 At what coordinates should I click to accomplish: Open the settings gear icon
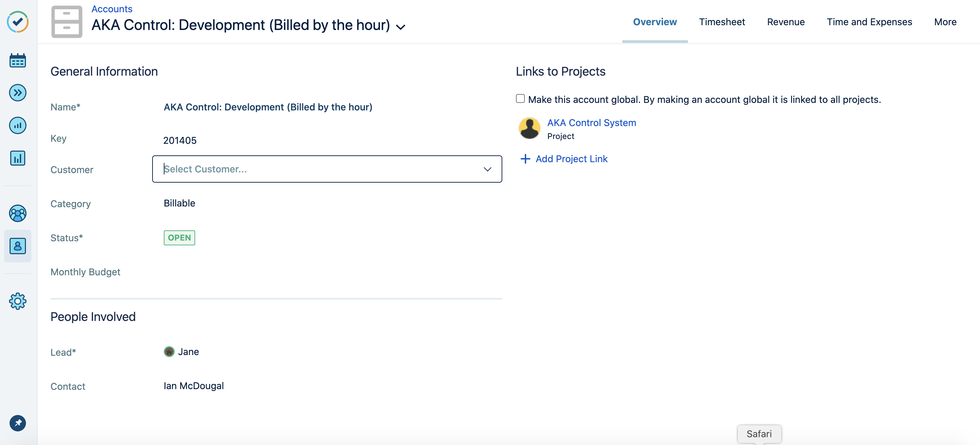tap(17, 301)
